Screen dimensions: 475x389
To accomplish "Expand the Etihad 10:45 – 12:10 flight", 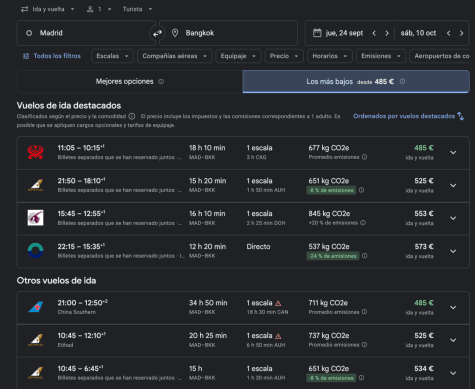I will click(453, 340).
